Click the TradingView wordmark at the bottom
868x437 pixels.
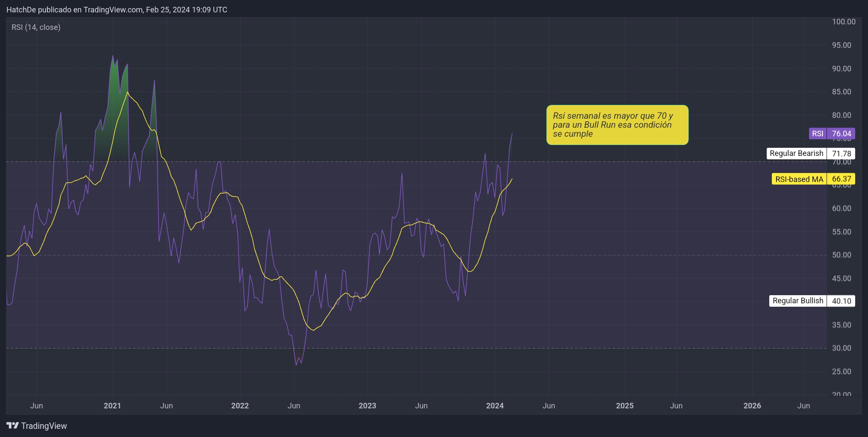pyautogui.click(x=44, y=425)
